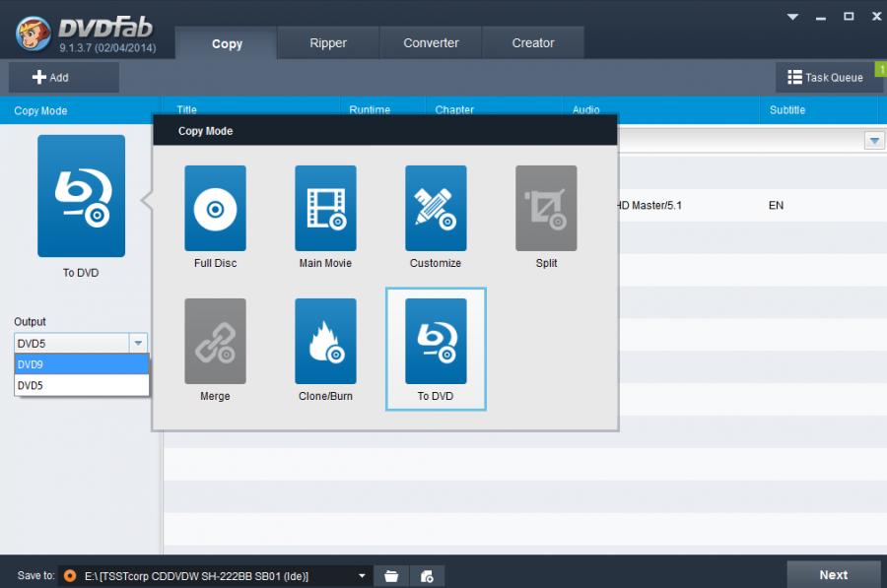Select the Merge mode icon
887x588 pixels.
(215, 341)
